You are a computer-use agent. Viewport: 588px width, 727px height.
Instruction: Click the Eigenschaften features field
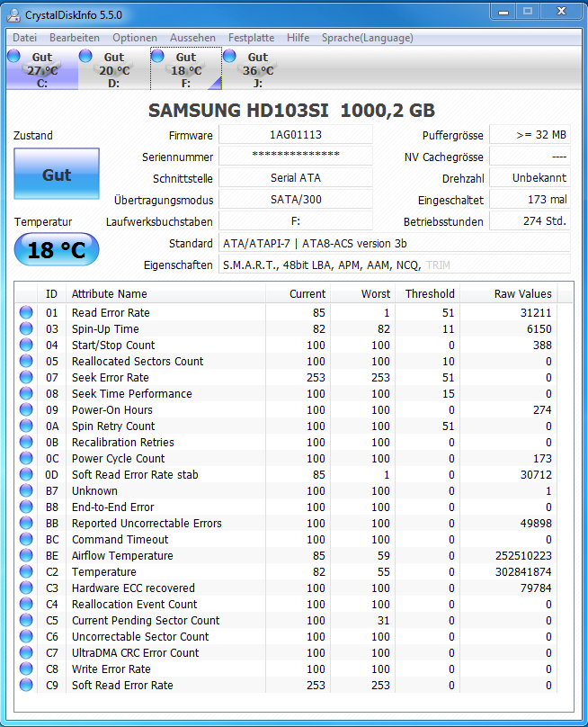pyautogui.click(x=395, y=265)
